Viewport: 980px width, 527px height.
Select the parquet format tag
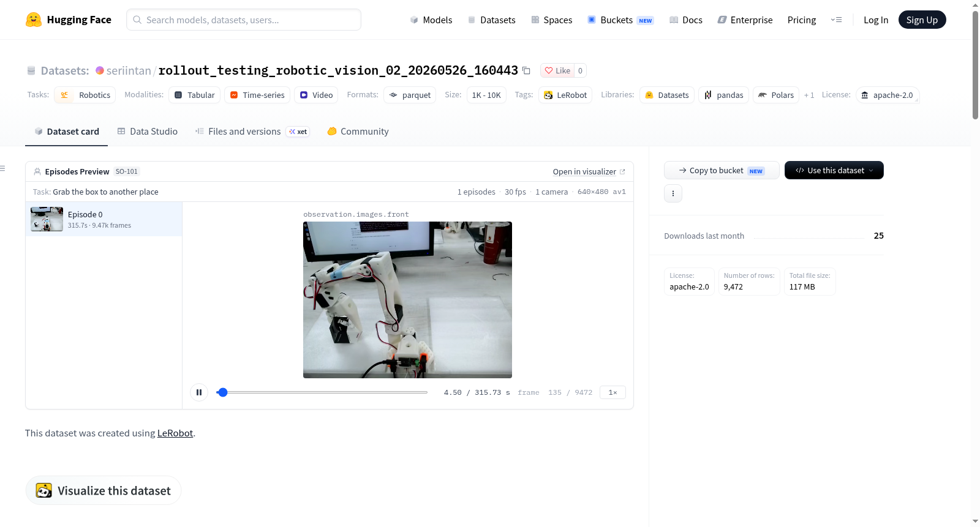tap(410, 95)
